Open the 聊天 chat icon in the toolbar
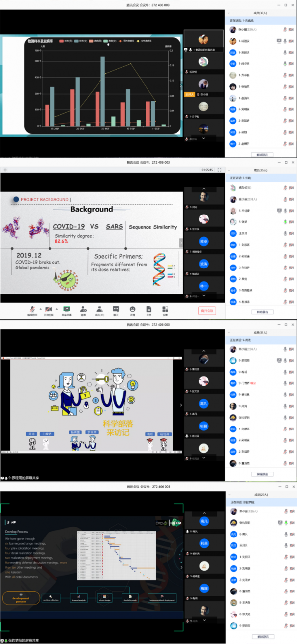The image size is (297, 644). 116,308
